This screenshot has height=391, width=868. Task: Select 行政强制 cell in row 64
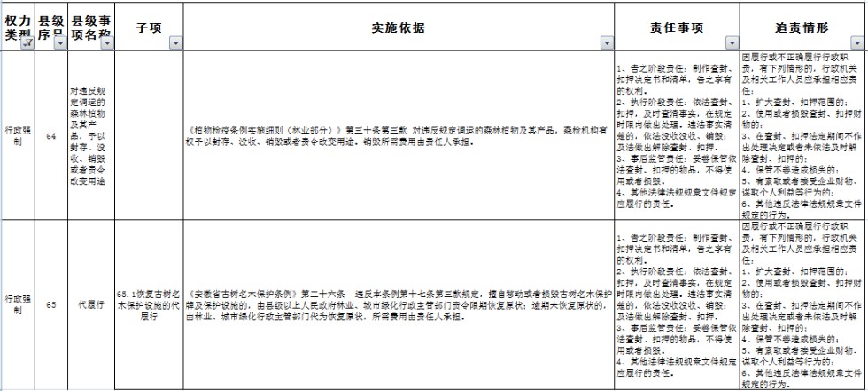coord(19,136)
